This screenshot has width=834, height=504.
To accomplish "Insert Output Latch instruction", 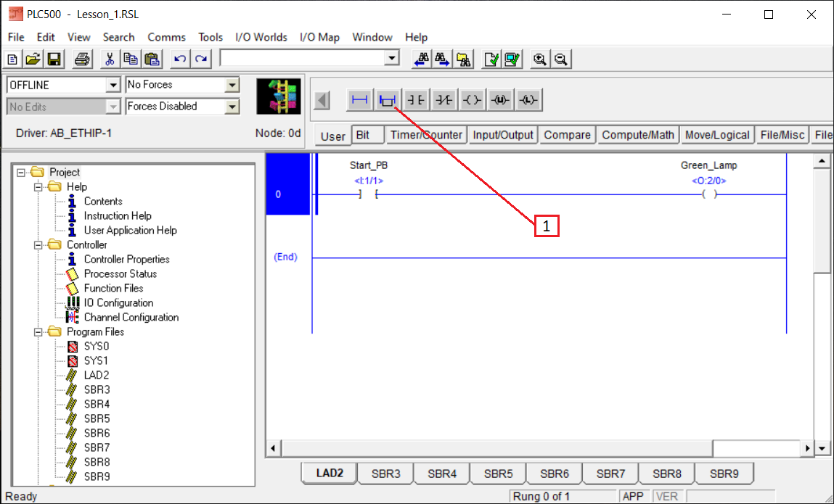I will click(x=528, y=100).
